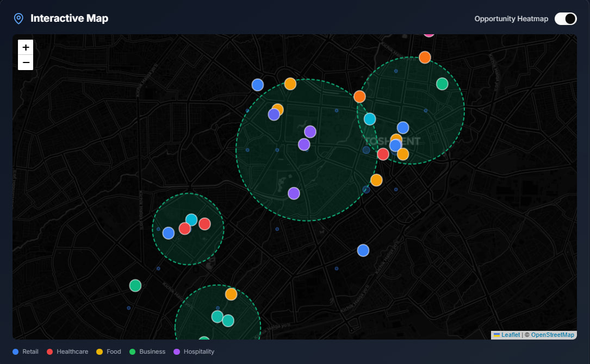
Task: Select the rightmost red marker in southwest small circle
Action: click(x=204, y=224)
